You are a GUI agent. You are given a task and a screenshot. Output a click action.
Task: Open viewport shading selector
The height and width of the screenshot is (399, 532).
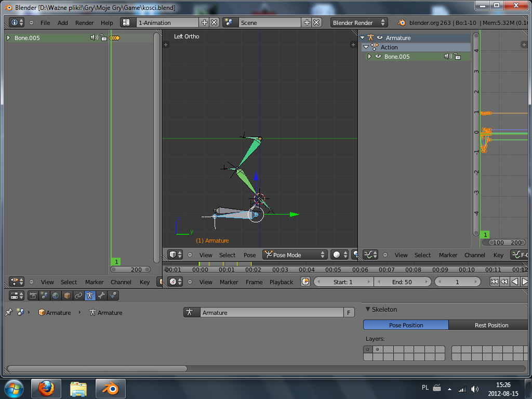point(340,255)
